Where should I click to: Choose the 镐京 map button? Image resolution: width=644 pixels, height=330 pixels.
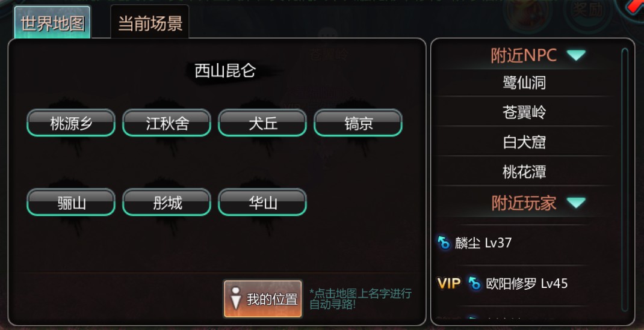[358, 123]
